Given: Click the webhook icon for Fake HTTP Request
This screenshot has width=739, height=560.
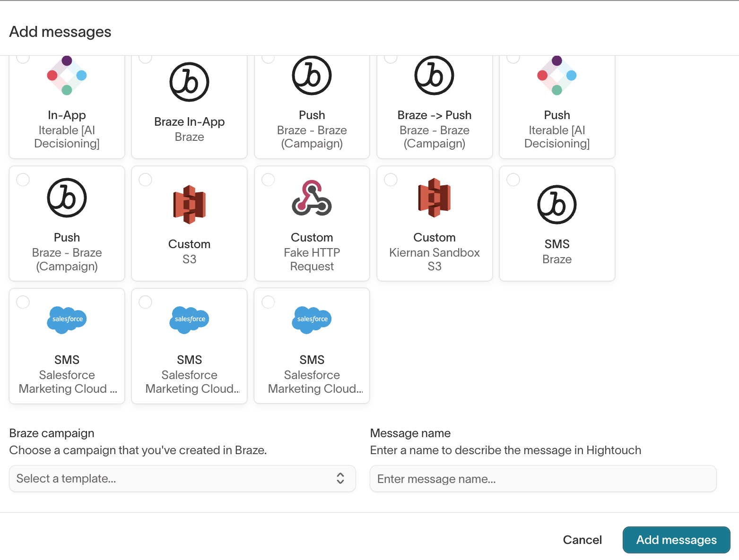Looking at the screenshot, I should (312, 198).
